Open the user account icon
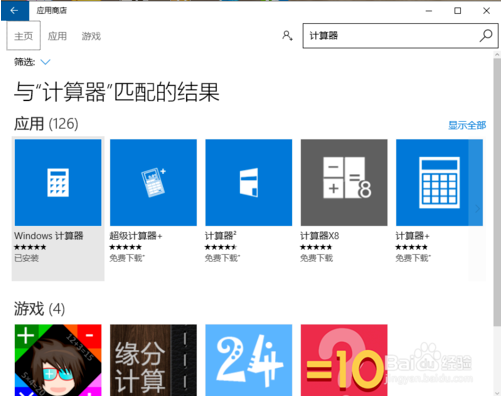This screenshot has height=402, width=503. [x=287, y=35]
